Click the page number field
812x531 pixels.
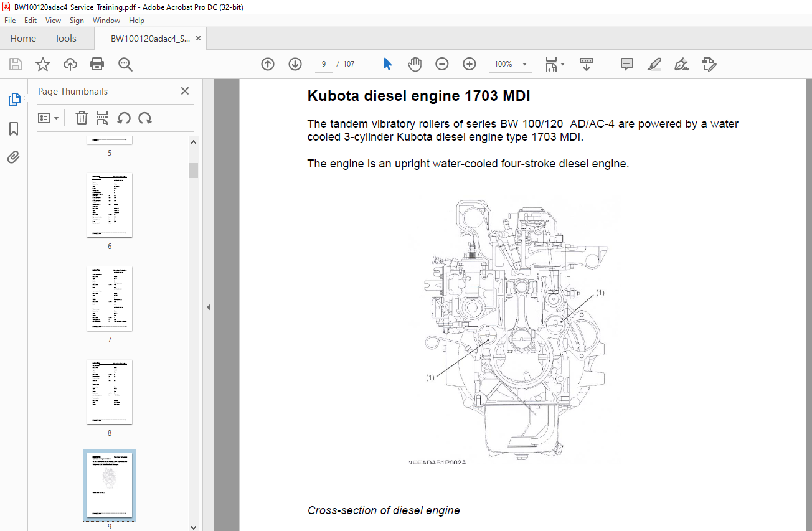click(323, 64)
